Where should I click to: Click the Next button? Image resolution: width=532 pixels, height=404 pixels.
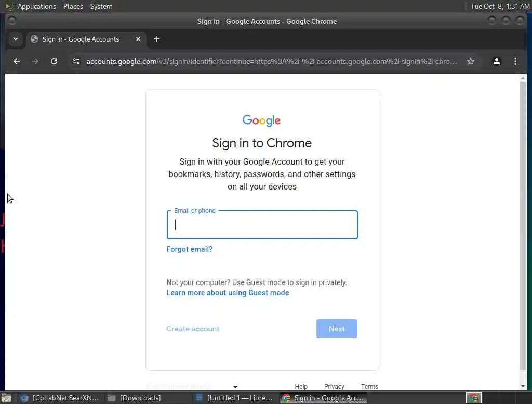click(x=337, y=329)
